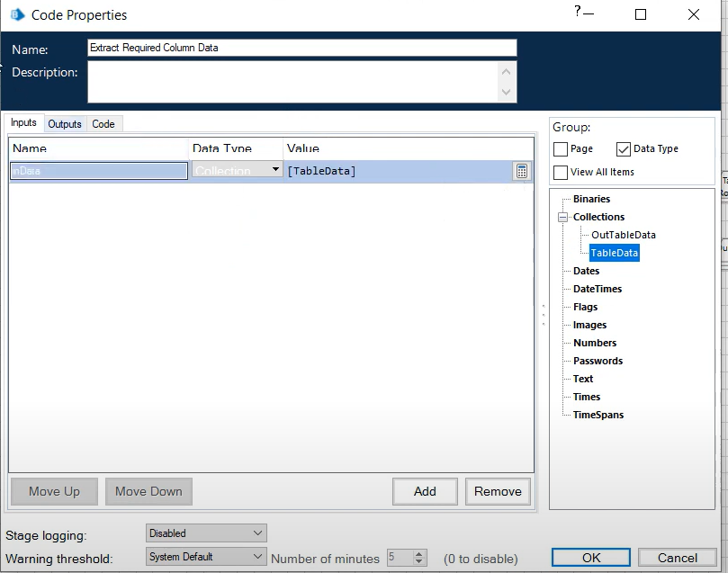The height and width of the screenshot is (573, 728).
Task: Open the Code tab
Action: pos(103,124)
